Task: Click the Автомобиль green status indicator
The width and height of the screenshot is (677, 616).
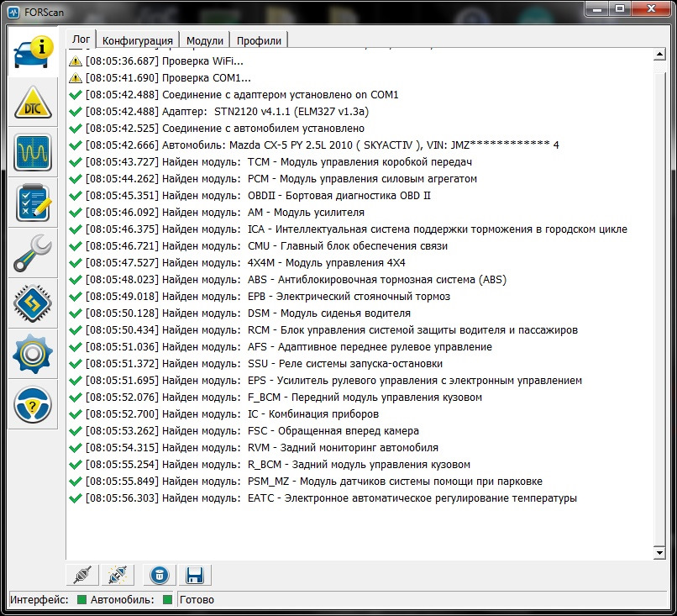Action: (167, 599)
